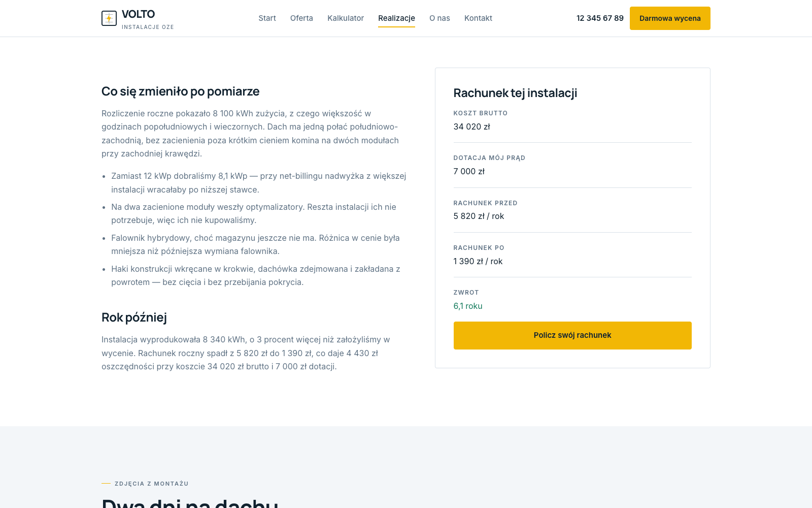
Task: Open the Oferta menu item
Action: coord(301,18)
